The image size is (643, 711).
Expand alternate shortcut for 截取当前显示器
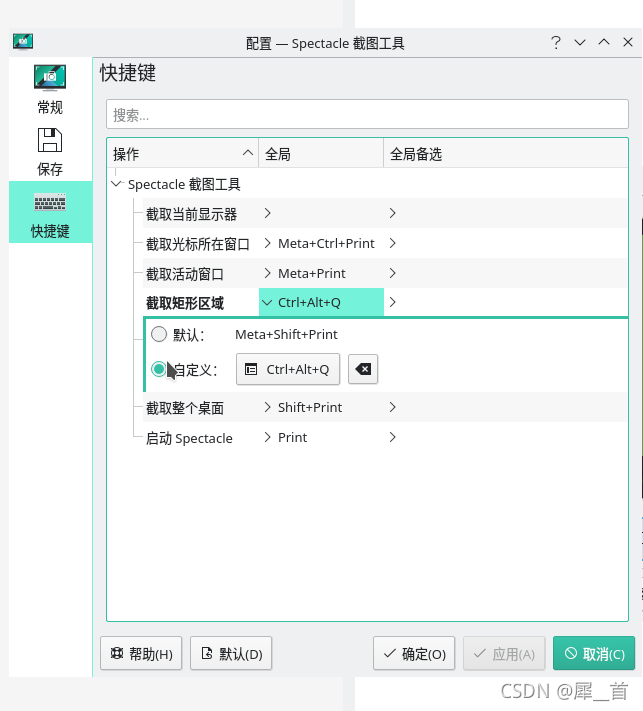pyautogui.click(x=392, y=213)
